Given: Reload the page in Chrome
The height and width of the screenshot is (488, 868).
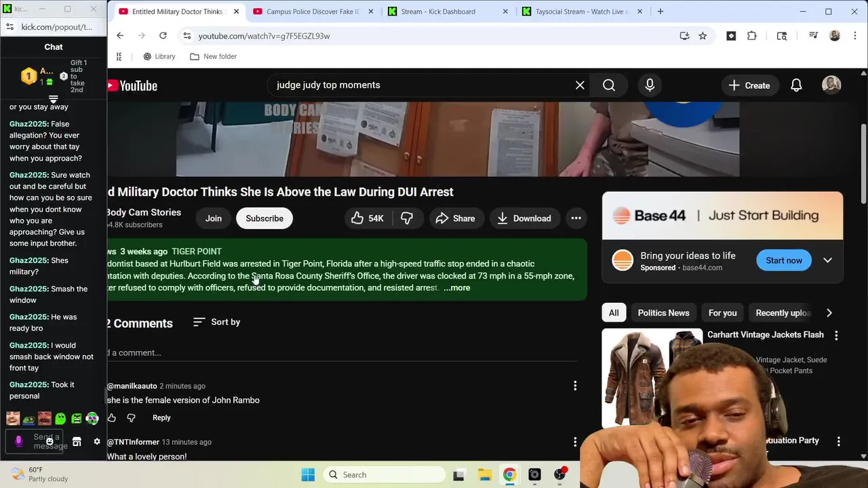Looking at the screenshot, I should pos(163,35).
